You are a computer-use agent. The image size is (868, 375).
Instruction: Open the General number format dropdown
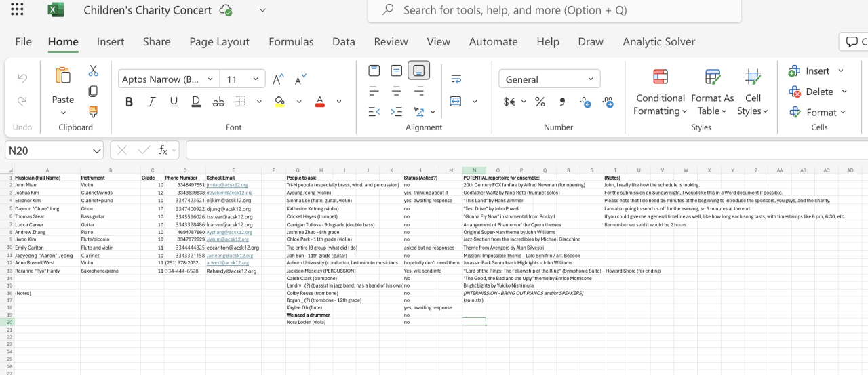tap(591, 79)
